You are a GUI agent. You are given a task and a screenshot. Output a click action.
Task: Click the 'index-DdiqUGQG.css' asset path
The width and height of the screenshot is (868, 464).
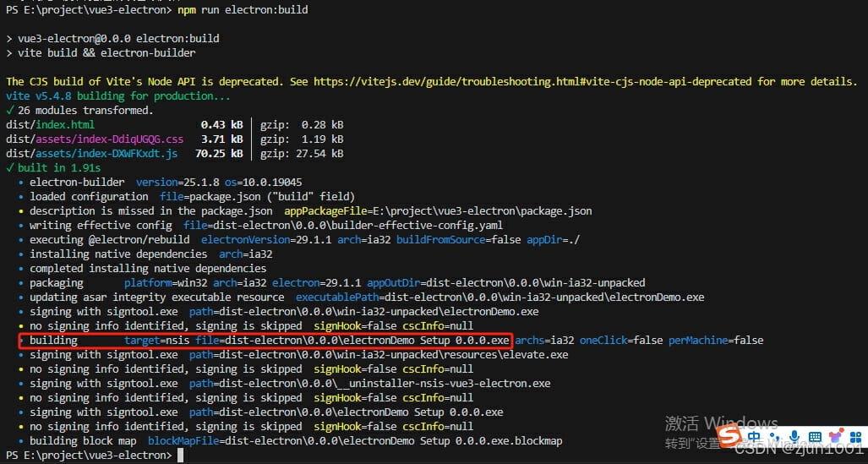[x=95, y=139]
